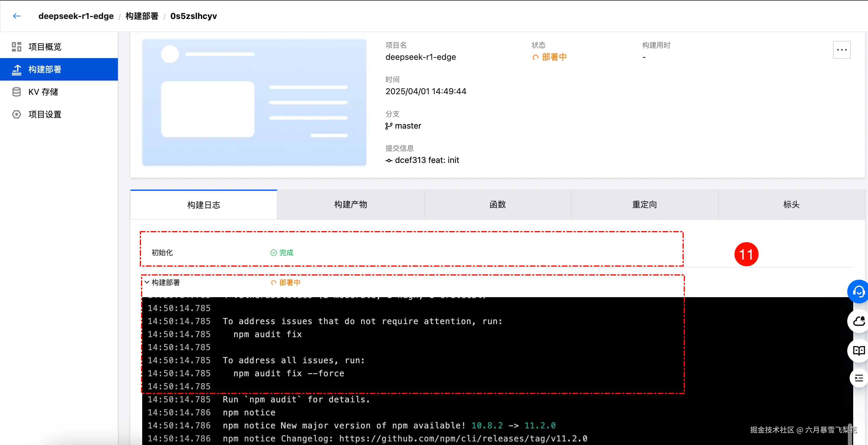Click the deployment preview thumbnail
The height and width of the screenshot is (445, 868).
point(254,103)
